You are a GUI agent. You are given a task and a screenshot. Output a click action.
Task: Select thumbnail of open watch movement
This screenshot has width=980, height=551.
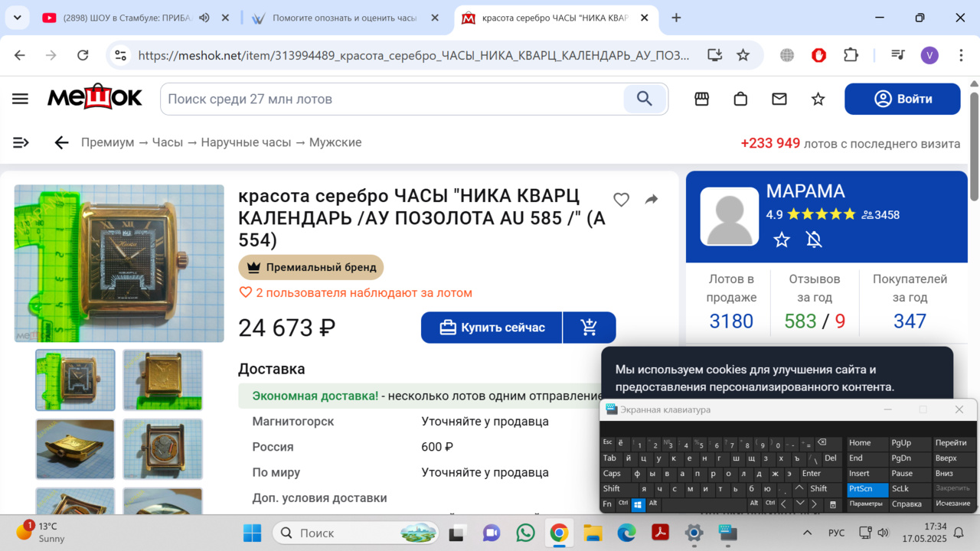[x=163, y=449]
